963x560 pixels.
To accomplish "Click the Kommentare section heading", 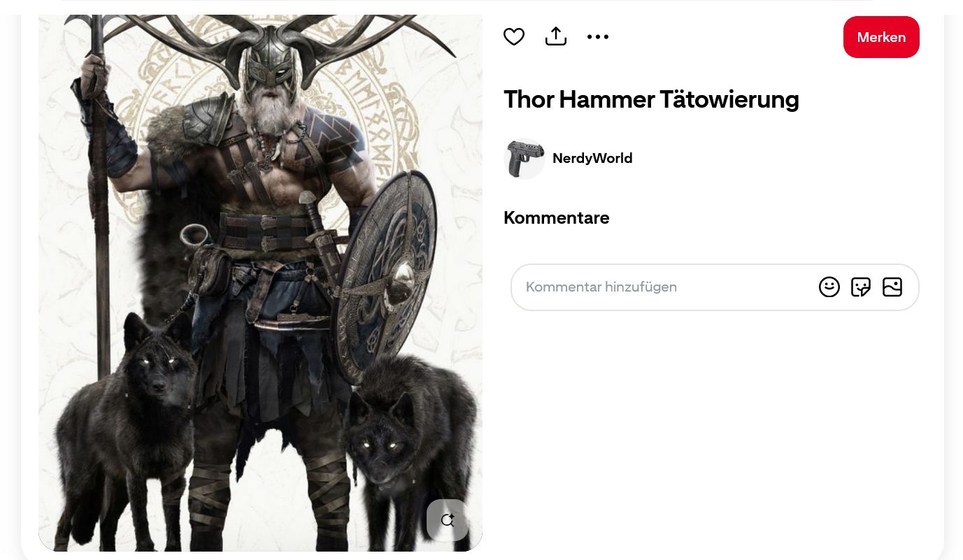I will [557, 217].
